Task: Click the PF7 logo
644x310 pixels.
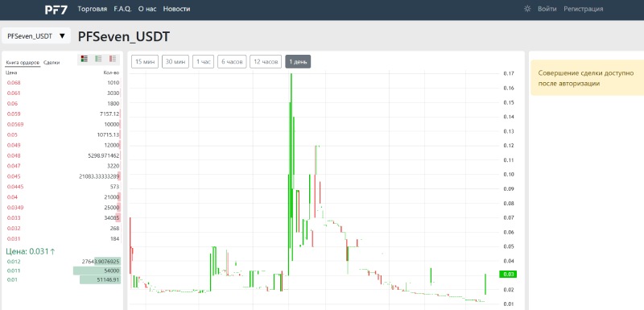Action: (x=56, y=10)
